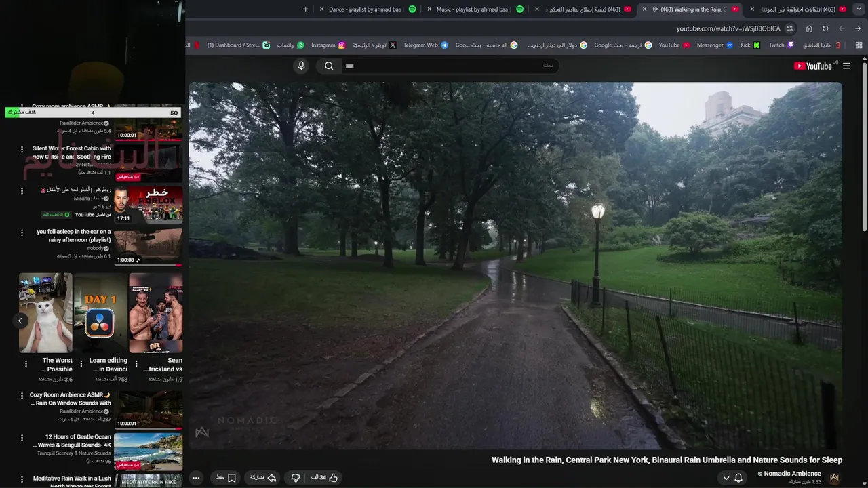Open Messenger bookmark
Image resolution: width=868 pixels, height=488 pixels.
pyautogui.click(x=715, y=45)
